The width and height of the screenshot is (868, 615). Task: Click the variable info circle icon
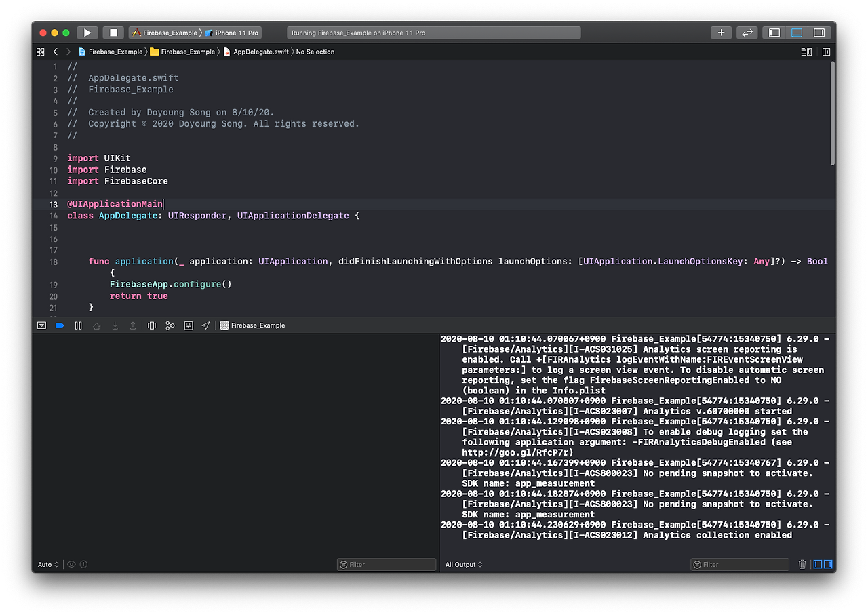pos(83,564)
